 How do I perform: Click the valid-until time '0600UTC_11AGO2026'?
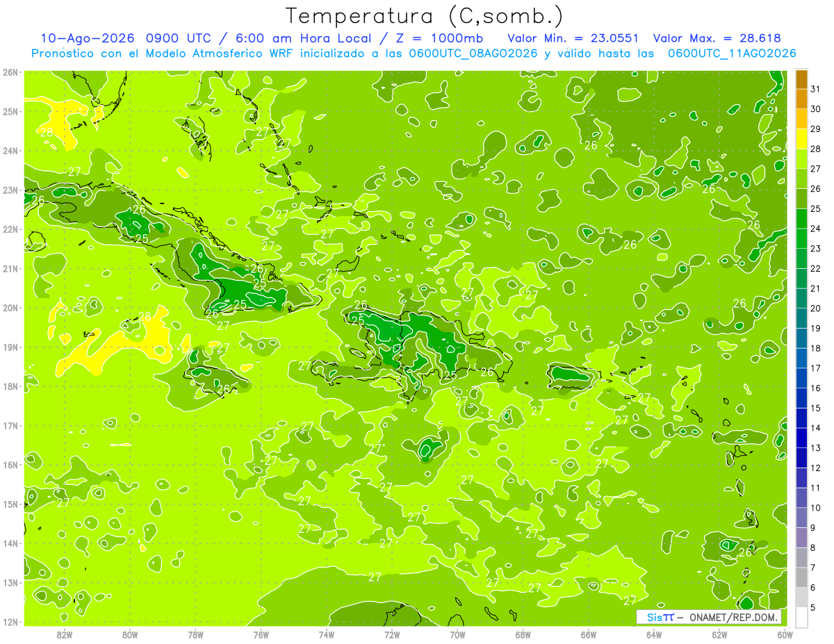click(x=732, y=53)
